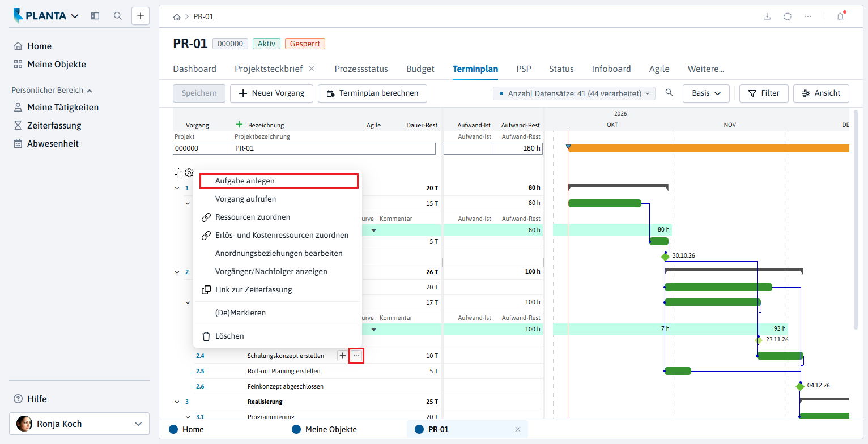Open notifications bell
The width and height of the screenshot is (868, 444).
[840, 16]
